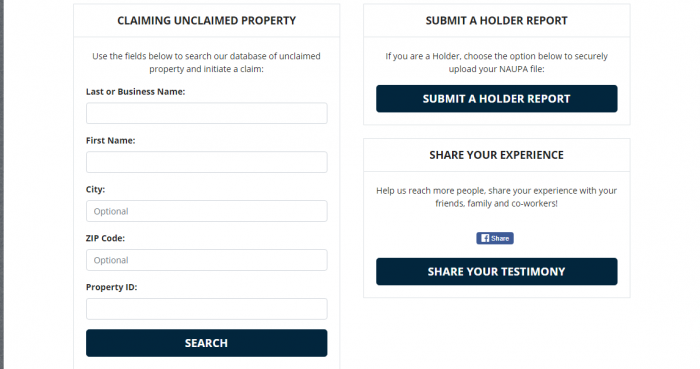The image size is (700, 369).
Task: Select the "City:" field label
Action: coord(95,189)
